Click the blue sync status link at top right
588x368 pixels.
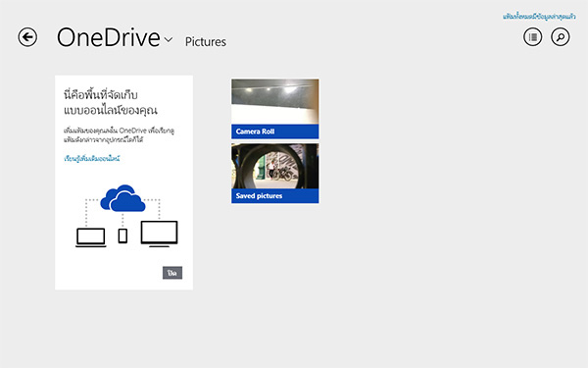pos(539,17)
